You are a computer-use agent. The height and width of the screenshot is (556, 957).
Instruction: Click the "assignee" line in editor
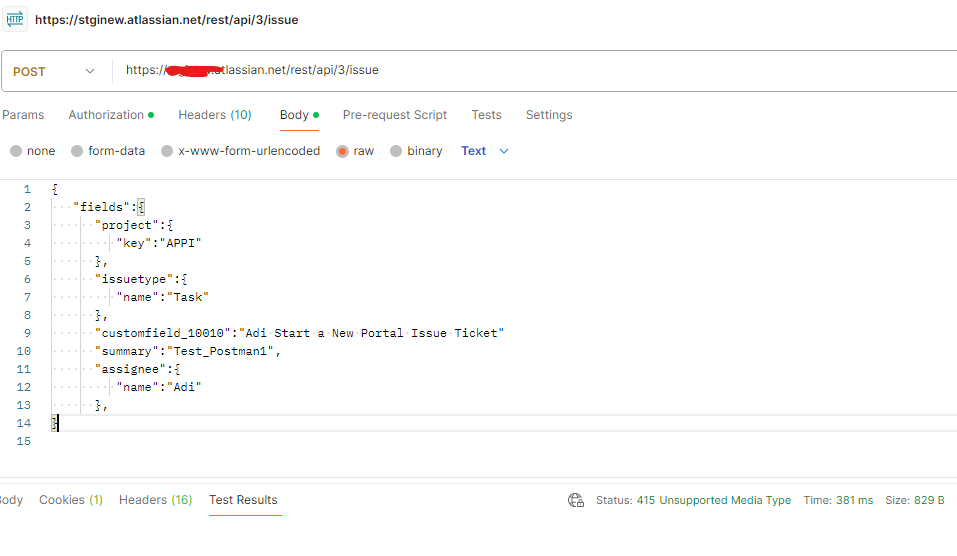tap(137, 369)
